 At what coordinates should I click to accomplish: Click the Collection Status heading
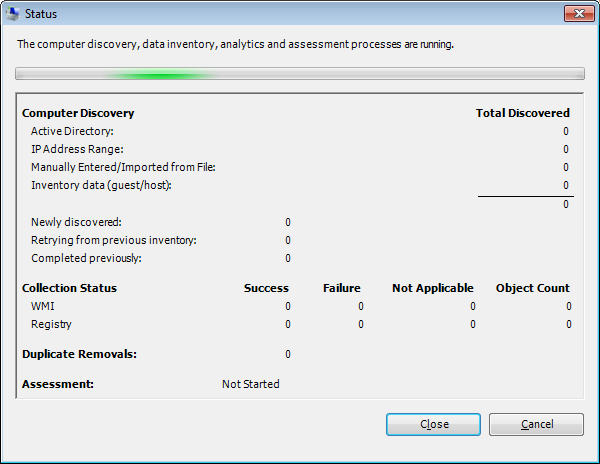(x=69, y=288)
